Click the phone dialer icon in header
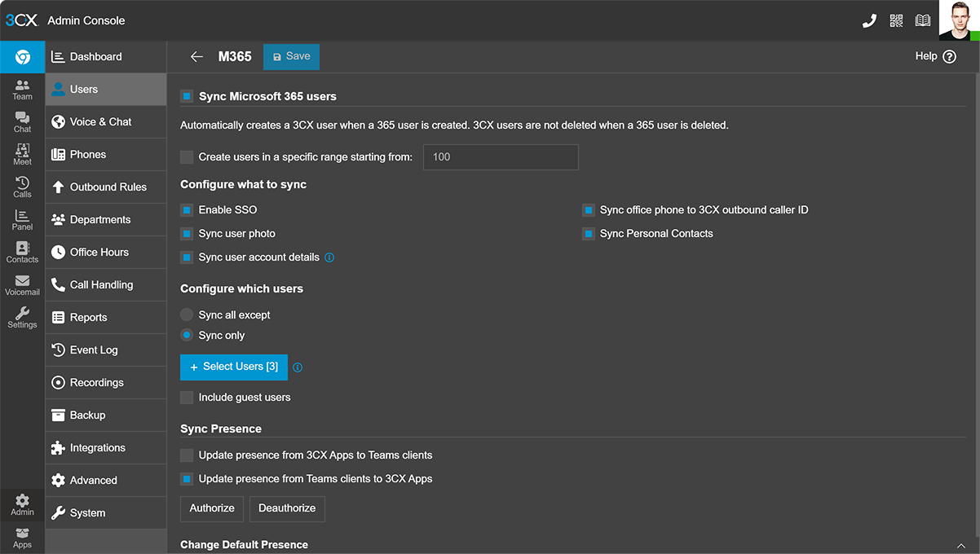The width and height of the screenshot is (980, 554). coord(869,20)
